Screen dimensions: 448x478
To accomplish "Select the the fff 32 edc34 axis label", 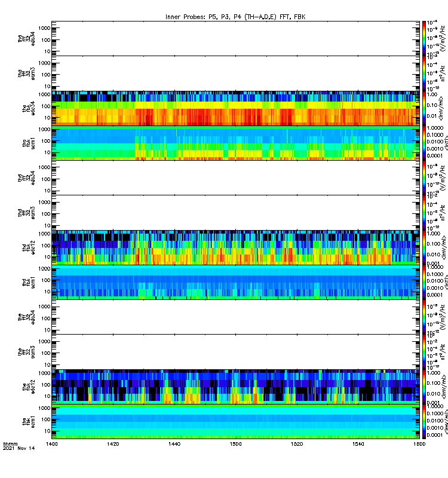I will pyautogui.click(x=26, y=317).
